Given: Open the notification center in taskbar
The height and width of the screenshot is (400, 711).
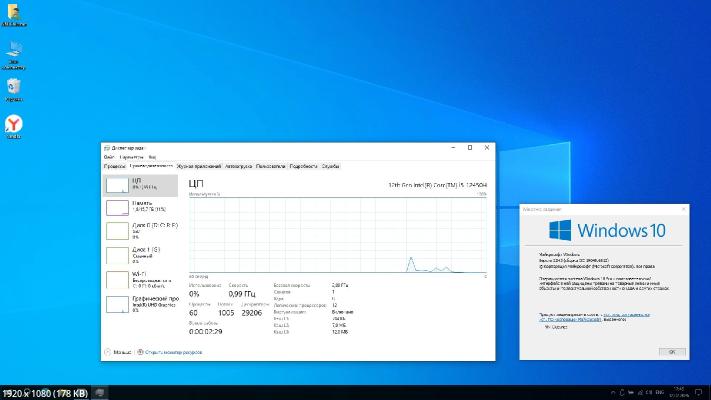Looking at the screenshot, I should 699,391.
